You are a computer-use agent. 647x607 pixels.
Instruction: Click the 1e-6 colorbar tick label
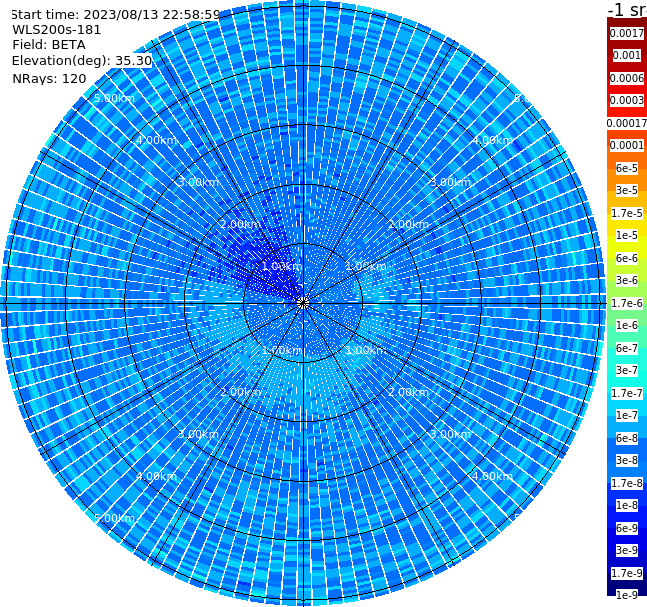coord(626,325)
